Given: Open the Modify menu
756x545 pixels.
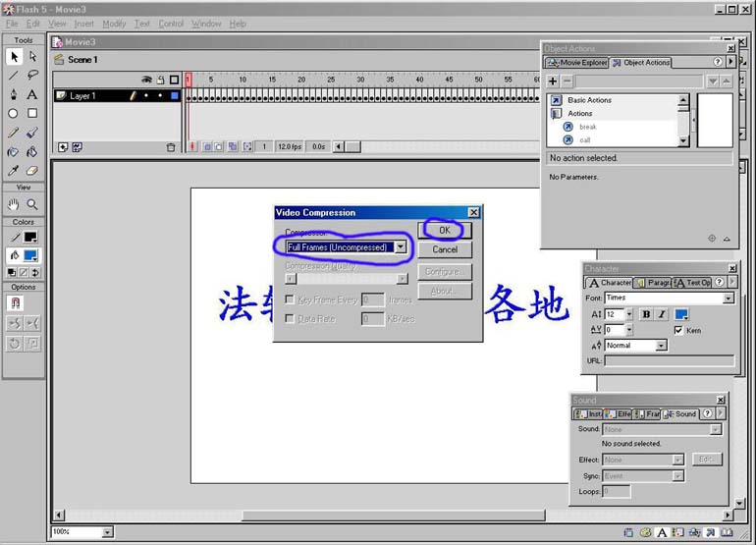Looking at the screenshot, I should click(x=114, y=24).
